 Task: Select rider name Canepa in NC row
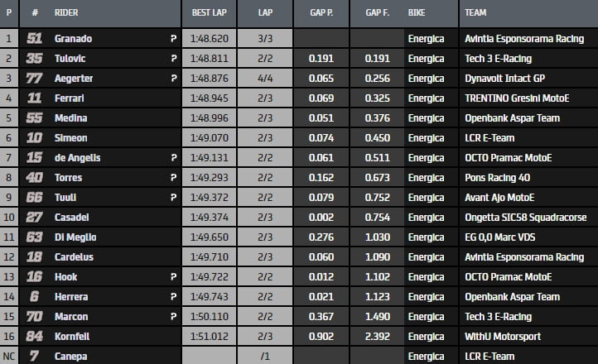71,357
